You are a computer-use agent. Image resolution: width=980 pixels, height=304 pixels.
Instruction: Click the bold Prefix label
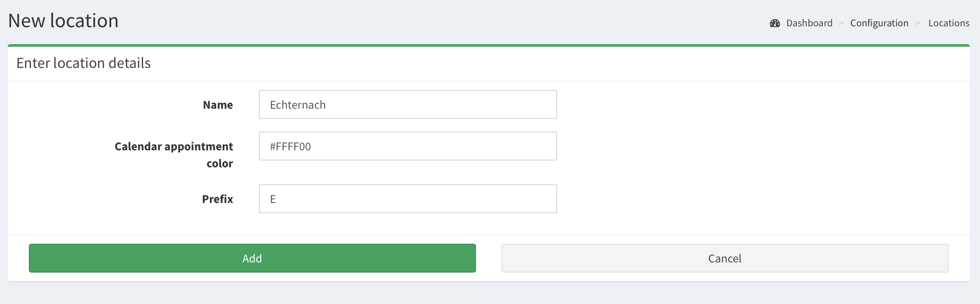click(x=217, y=199)
